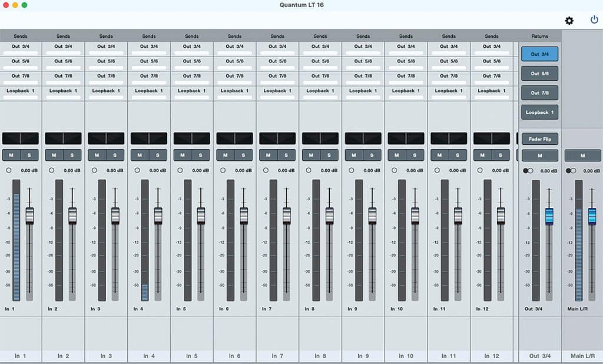Image resolution: width=603 pixels, height=364 pixels.
Task: Solo channel In 6
Action: [x=243, y=155]
